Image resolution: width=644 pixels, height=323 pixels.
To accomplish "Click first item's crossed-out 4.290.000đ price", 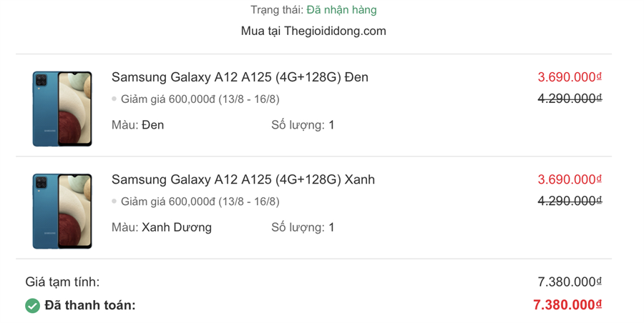I will [570, 99].
